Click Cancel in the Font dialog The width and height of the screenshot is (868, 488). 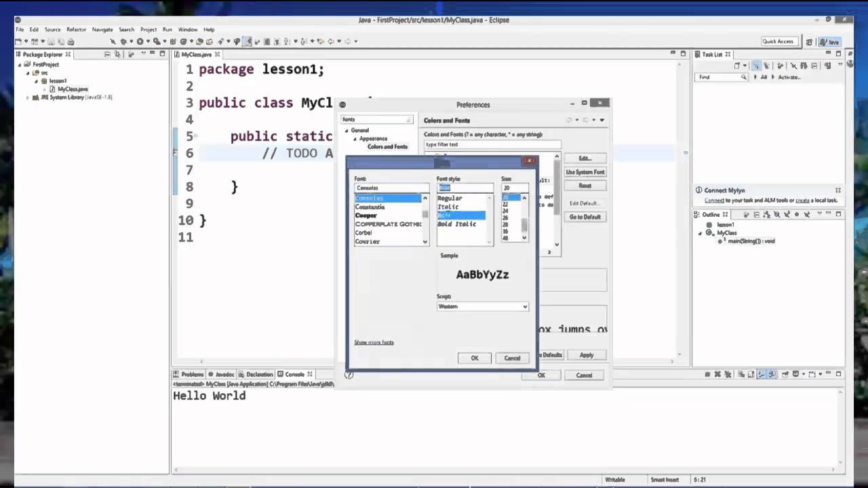[x=512, y=358]
